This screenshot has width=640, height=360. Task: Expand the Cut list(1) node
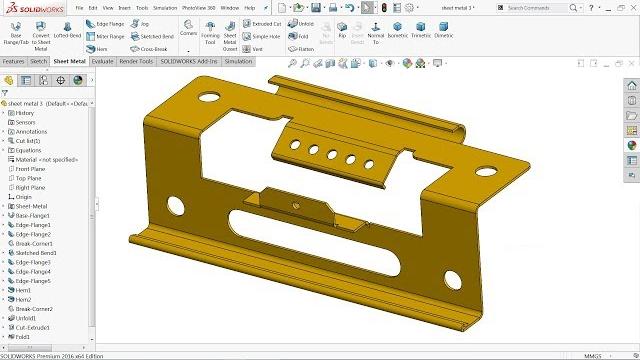3,141
